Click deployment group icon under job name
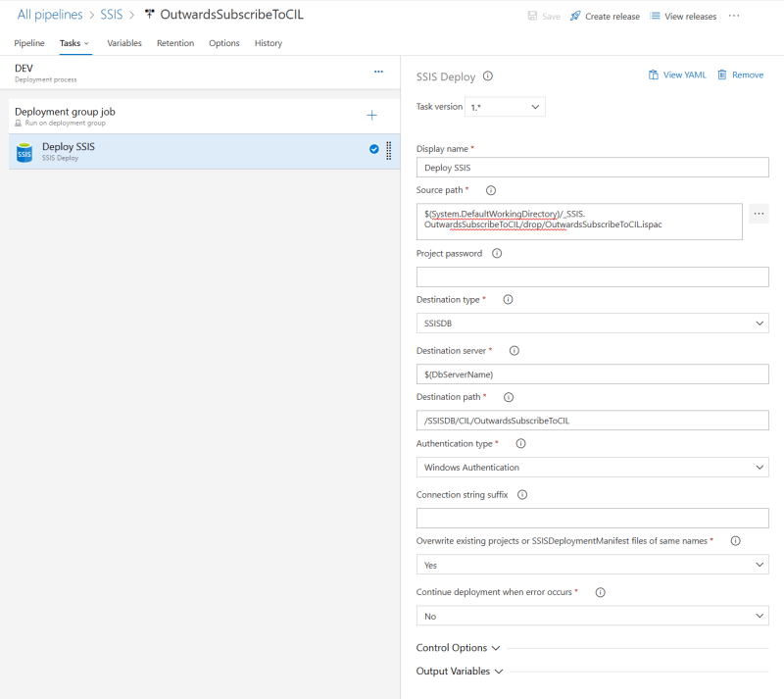 19,124
